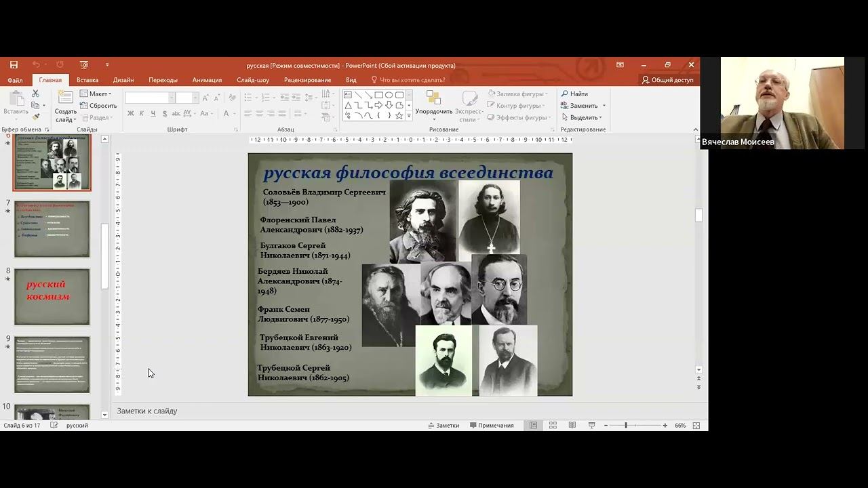Click the Общий доступ share button

pyautogui.click(x=667, y=80)
